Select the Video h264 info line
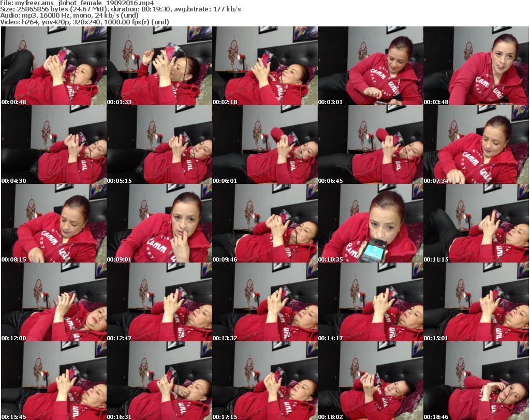This screenshot has width=530, height=420. [84, 22]
